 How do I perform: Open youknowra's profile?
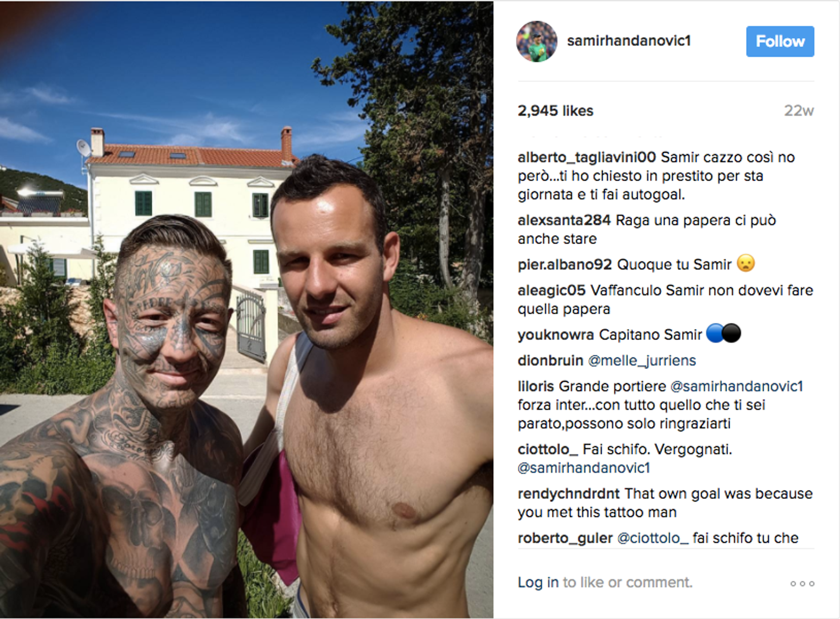click(x=556, y=335)
